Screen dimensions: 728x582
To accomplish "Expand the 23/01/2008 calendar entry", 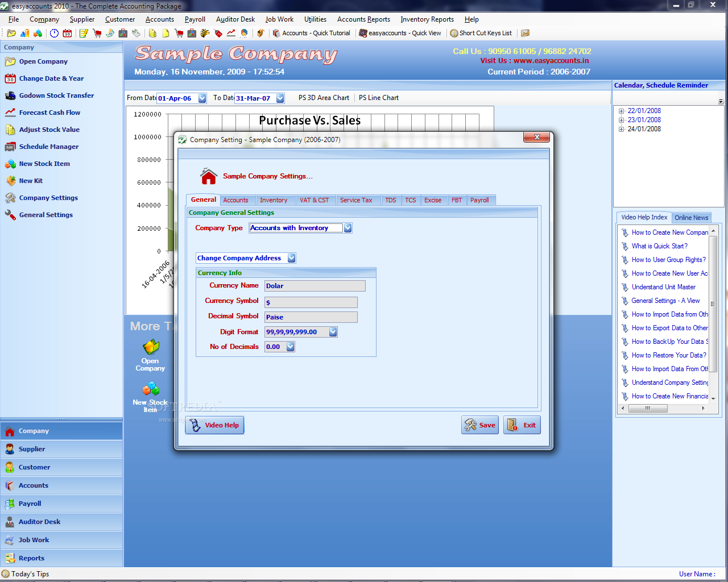I will pos(622,120).
